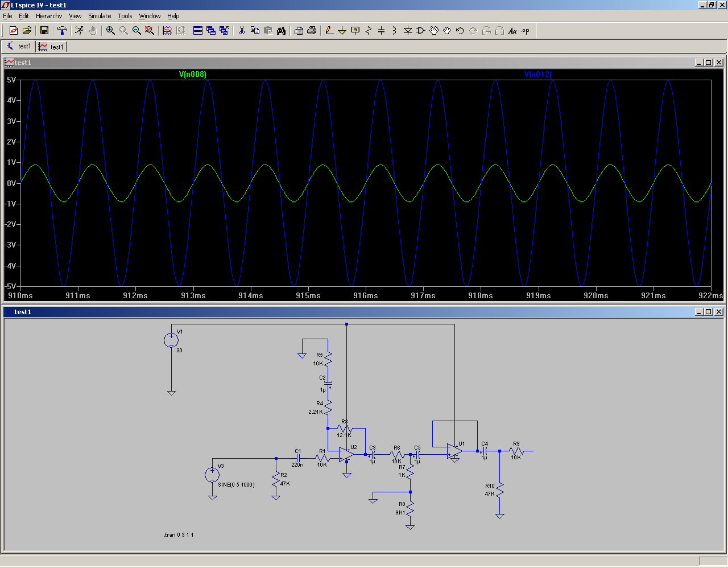Open the Control Panel hammer icon
The image size is (728, 568).
(x=62, y=31)
